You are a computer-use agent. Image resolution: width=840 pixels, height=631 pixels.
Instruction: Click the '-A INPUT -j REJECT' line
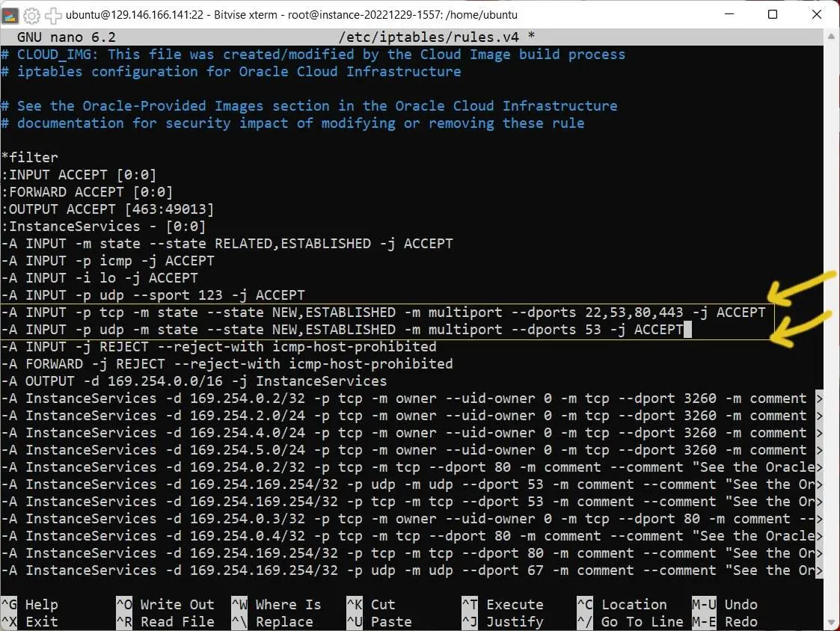tap(218, 347)
